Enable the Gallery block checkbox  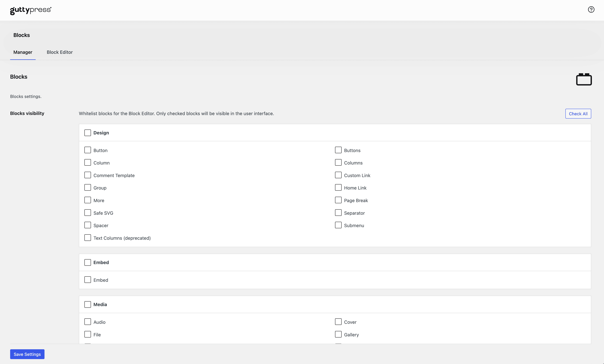338,334
